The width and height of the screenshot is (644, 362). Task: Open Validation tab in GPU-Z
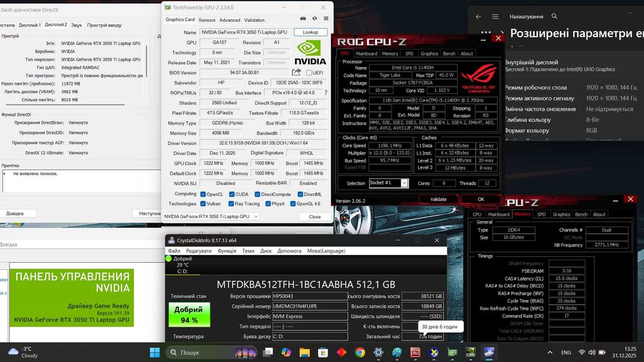[254, 20]
